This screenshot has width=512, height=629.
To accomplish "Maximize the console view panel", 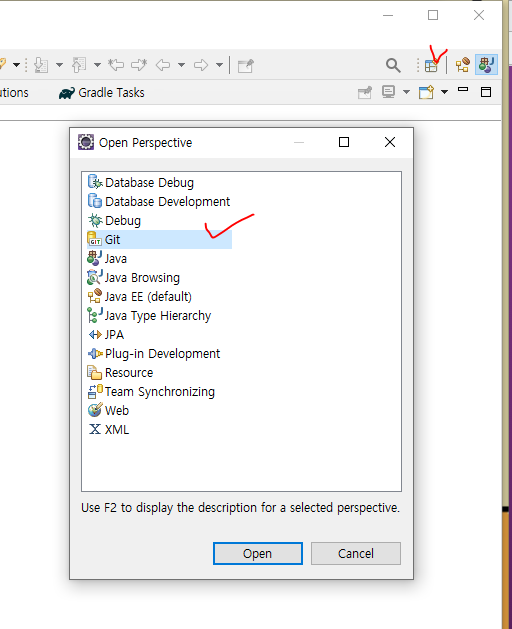I will point(486,92).
